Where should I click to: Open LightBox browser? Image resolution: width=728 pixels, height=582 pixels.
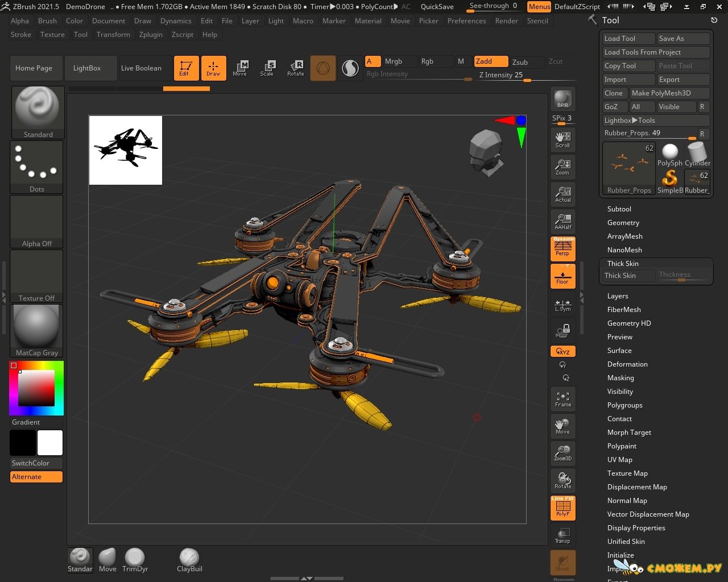tap(87, 68)
